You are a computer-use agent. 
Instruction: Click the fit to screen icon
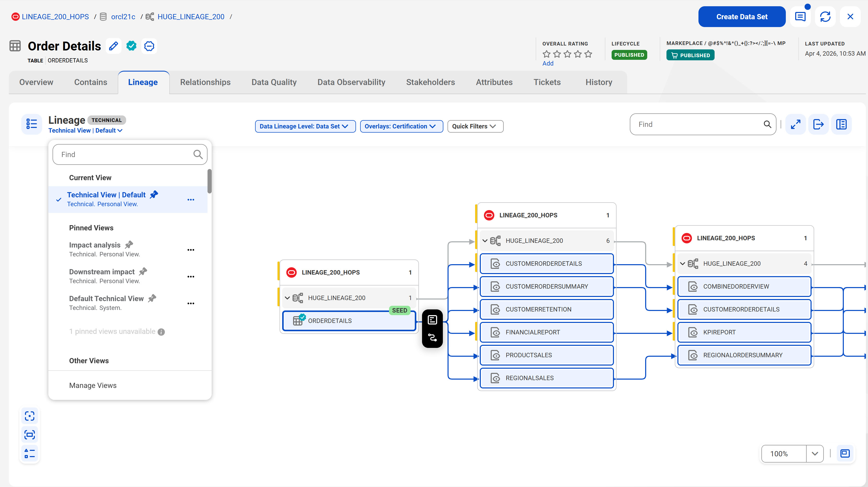point(30,435)
